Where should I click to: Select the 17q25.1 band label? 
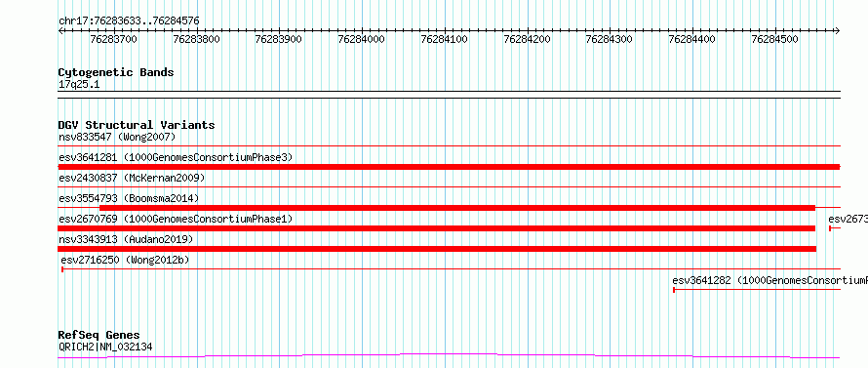pyautogui.click(x=79, y=85)
